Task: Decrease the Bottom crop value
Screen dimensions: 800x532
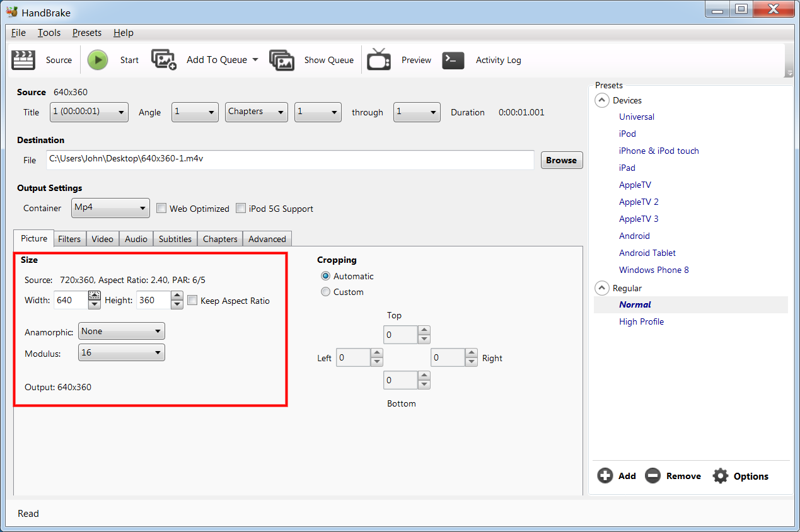Action: click(x=424, y=384)
